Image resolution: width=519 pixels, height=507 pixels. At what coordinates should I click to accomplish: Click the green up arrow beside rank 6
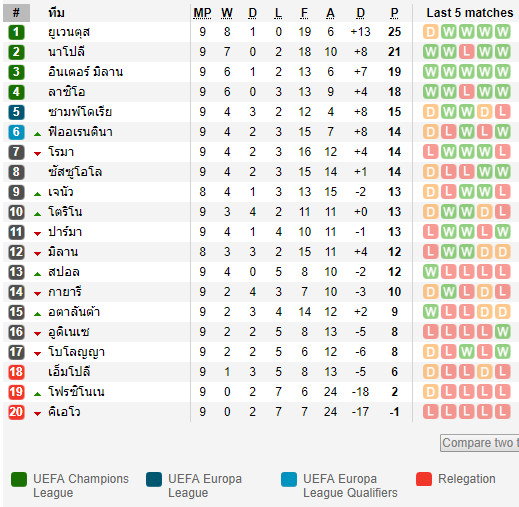click(x=37, y=134)
